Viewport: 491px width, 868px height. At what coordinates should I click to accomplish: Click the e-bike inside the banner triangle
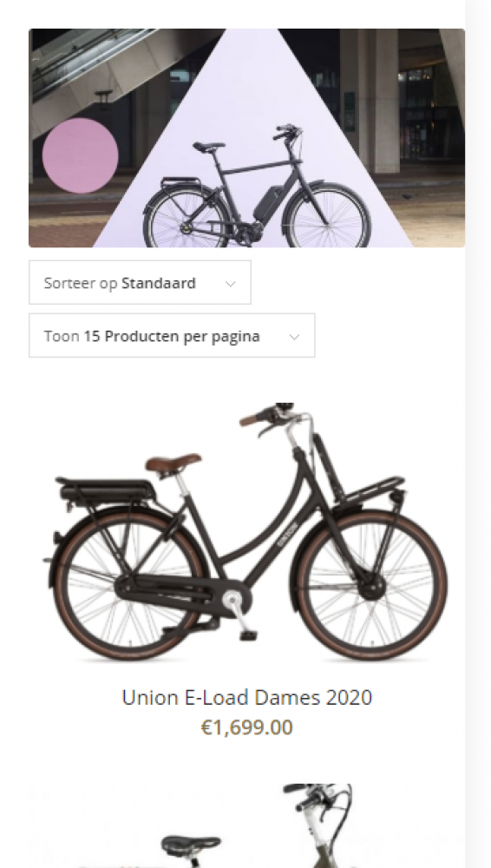coord(257,187)
